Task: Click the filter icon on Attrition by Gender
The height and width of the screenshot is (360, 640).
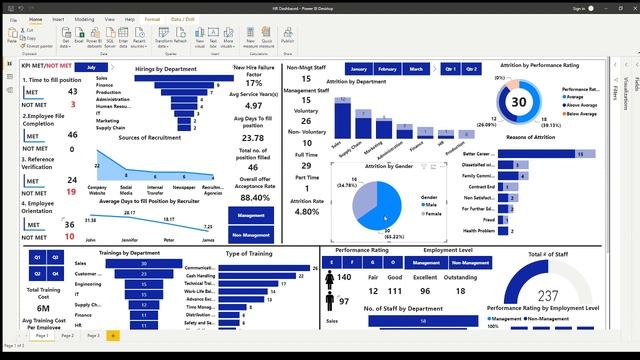Action: 424,166
